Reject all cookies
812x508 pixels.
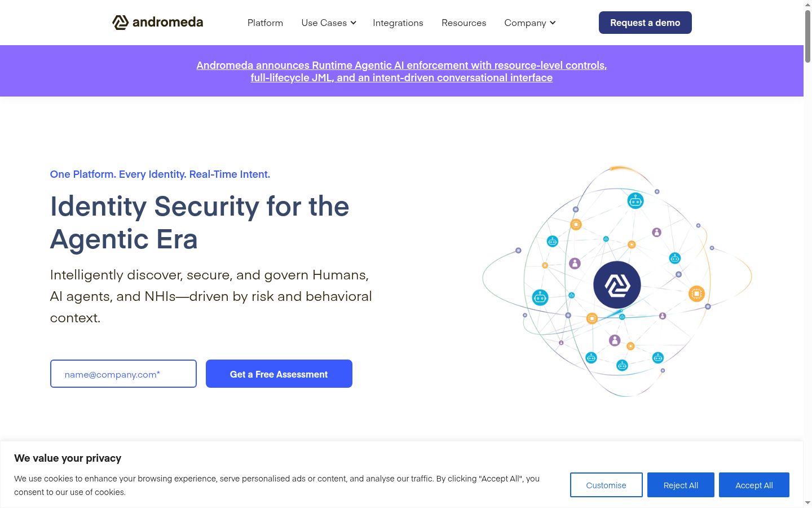[681, 485]
